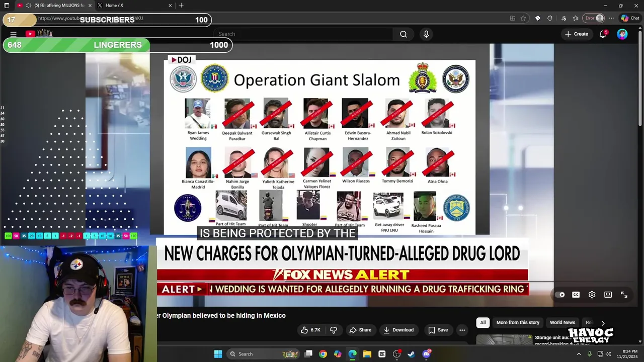
Task: Open YouTube notifications bell
Action: pos(603,34)
